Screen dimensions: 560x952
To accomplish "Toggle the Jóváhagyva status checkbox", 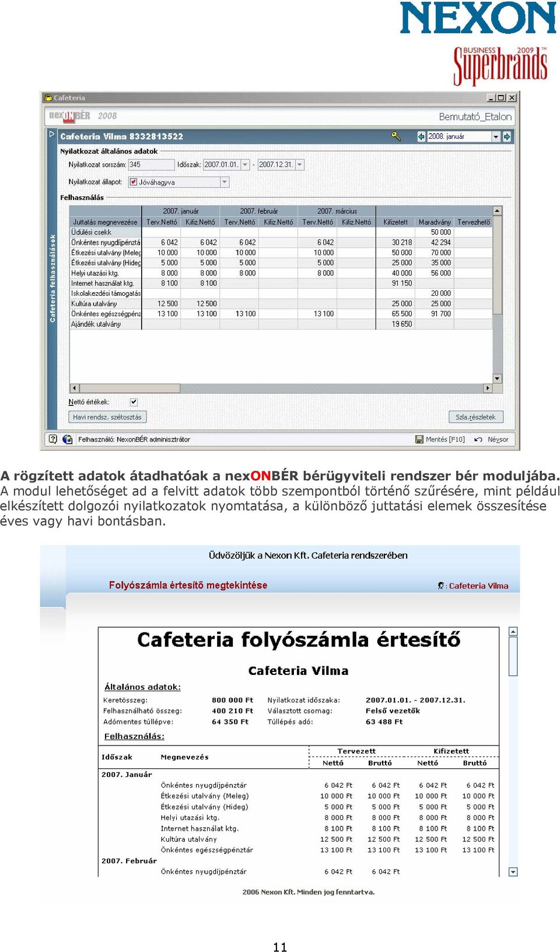I will pyautogui.click(x=133, y=182).
